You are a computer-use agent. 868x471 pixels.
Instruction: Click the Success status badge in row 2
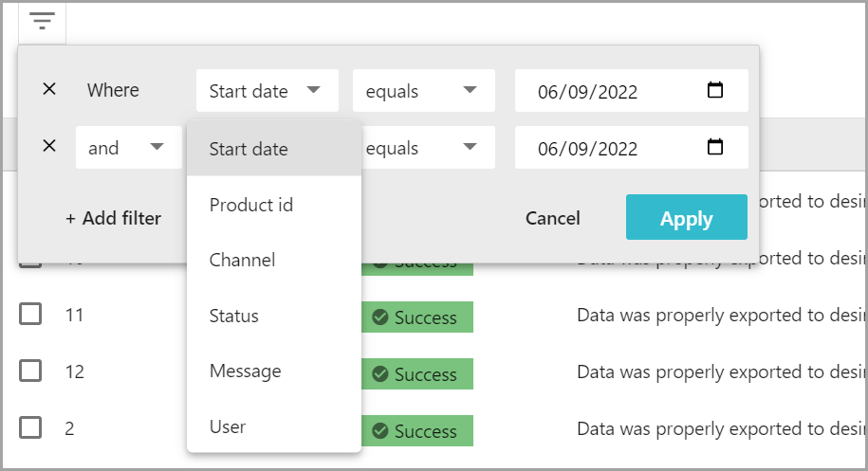[416, 431]
